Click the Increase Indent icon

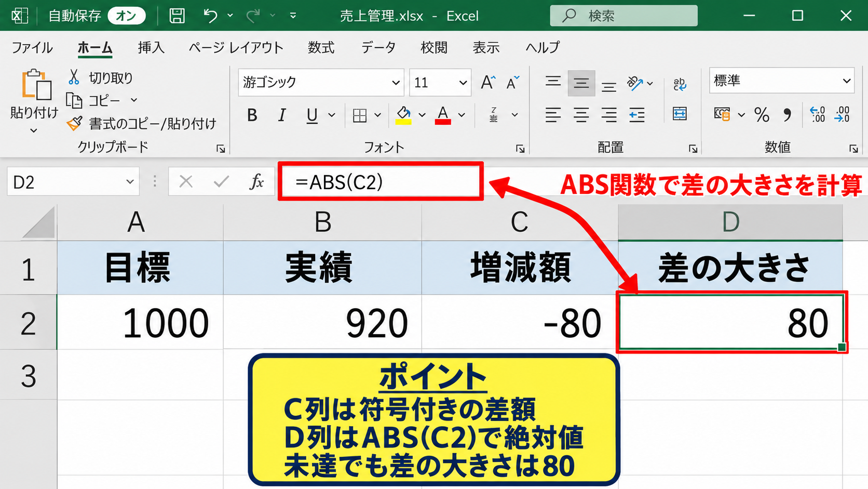[x=637, y=114]
